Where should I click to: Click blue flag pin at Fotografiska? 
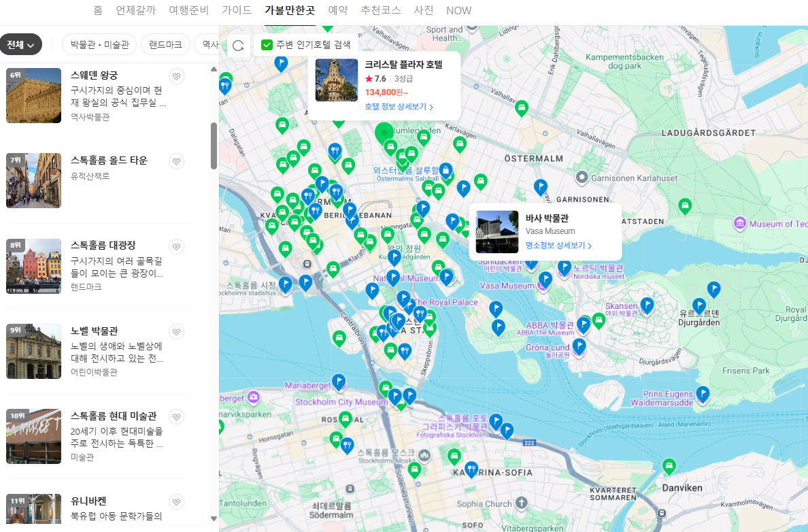(x=496, y=422)
